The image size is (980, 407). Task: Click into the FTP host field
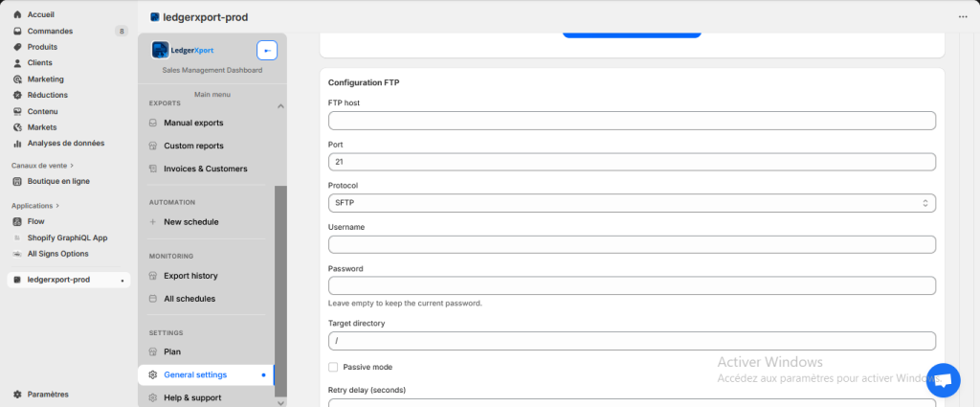coord(631,121)
